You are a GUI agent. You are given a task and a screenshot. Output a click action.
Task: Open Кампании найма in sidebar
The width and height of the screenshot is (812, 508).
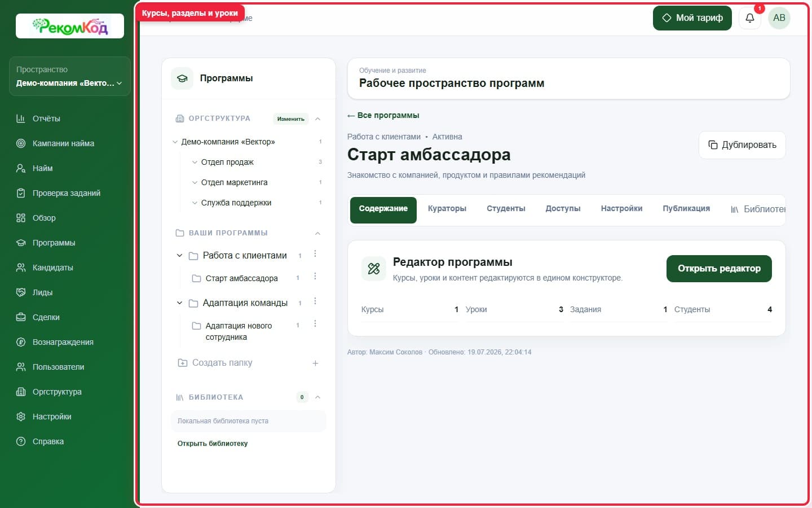[x=63, y=143]
